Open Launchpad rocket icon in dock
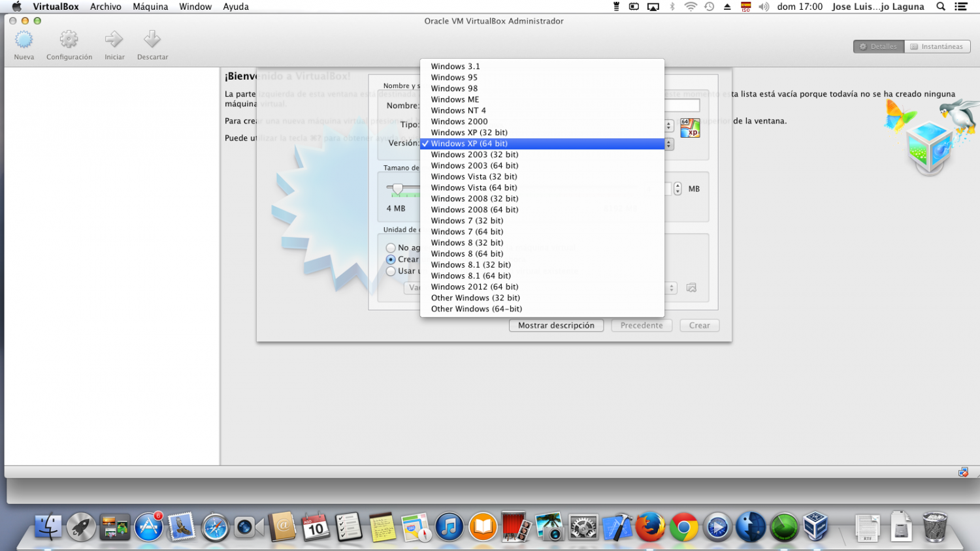Viewport: 980px width, 551px height. [82, 527]
